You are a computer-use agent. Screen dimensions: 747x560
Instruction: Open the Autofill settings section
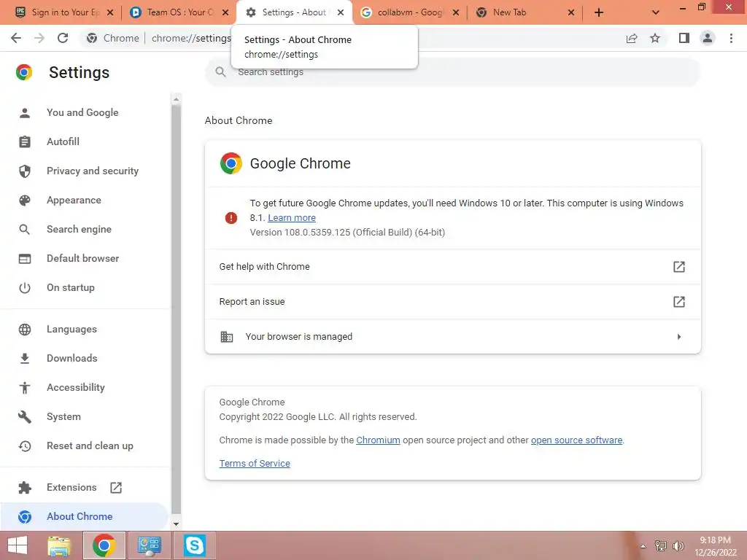(63, 141)
